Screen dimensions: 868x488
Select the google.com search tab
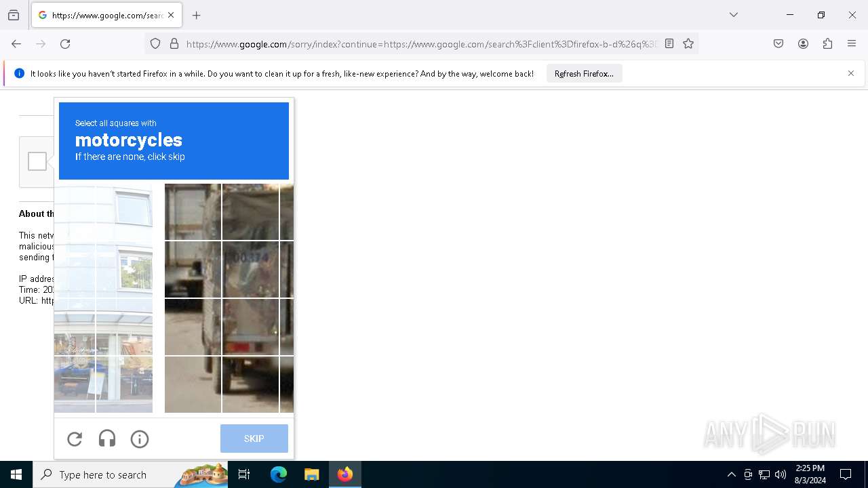106,15
